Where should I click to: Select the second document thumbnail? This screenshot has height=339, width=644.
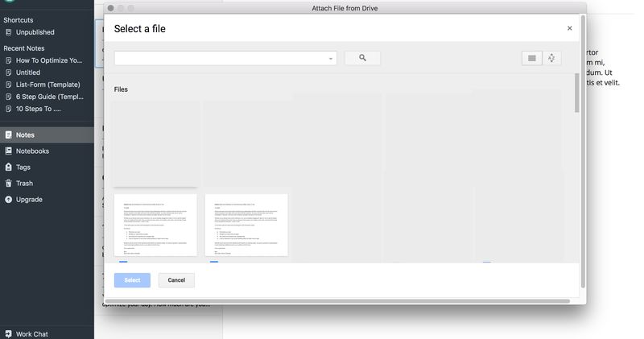(246, 225)
